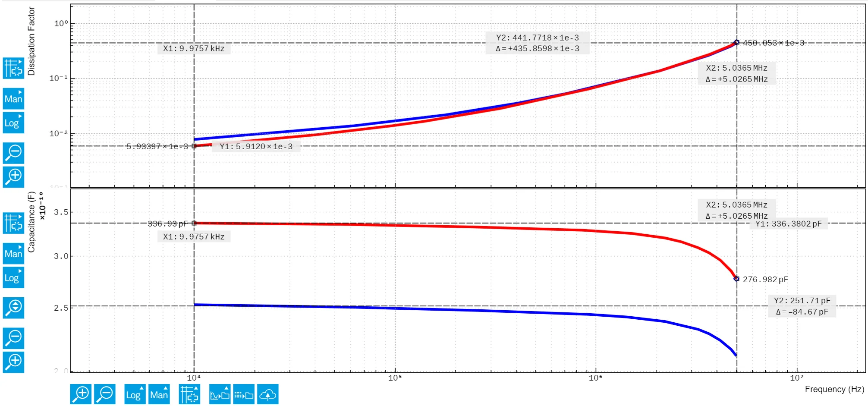Viewport: 868px width, 406px height.
Task: Zoom in Dissipation Factor vertical axis
Action: [13, 177]
